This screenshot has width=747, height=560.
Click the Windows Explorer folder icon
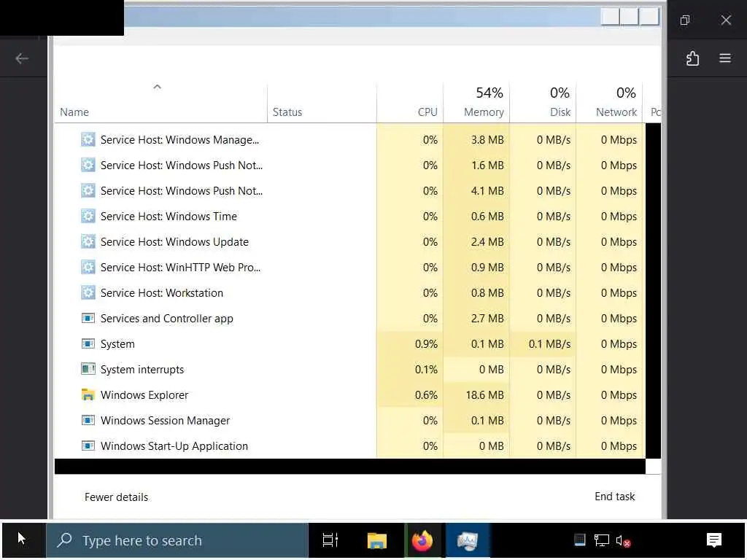tap(88, 394)
